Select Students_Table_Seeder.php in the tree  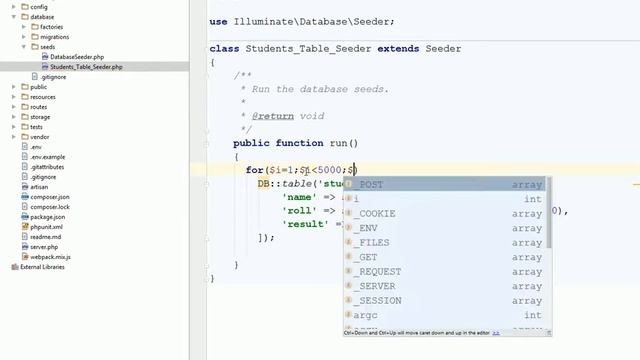(x=86, y=67)
